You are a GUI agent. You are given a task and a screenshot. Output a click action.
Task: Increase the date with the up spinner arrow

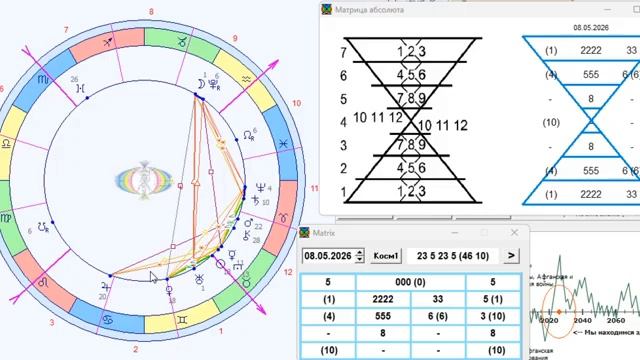(x=360, y=253)
